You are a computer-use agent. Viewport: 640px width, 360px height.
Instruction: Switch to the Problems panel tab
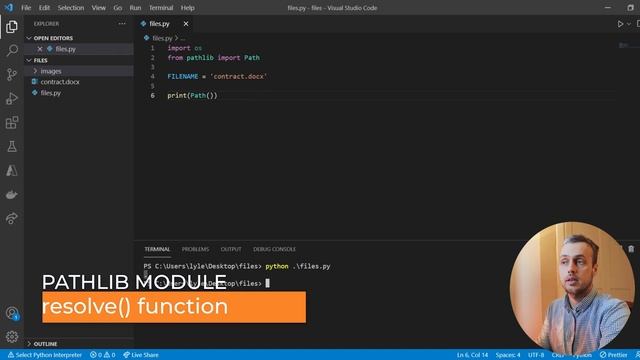pyautogui.click(x=195, y=249)
